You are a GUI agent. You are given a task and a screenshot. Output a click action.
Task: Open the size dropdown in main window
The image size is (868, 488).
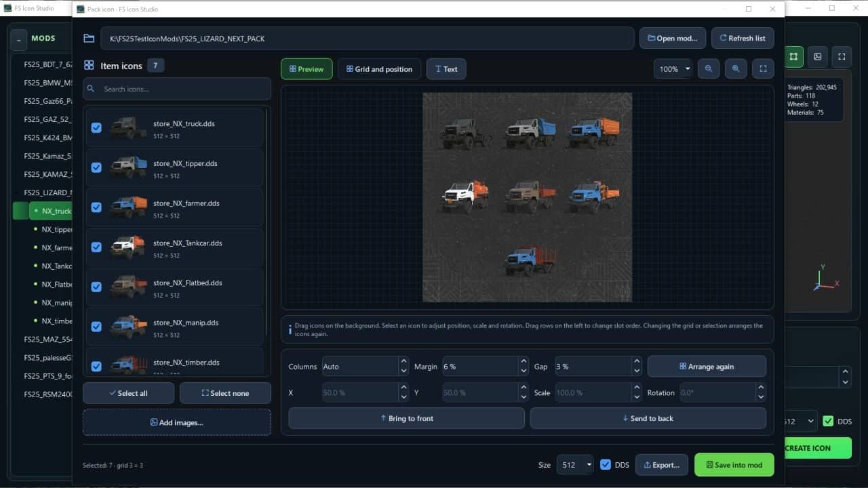[x=800, y=422]
